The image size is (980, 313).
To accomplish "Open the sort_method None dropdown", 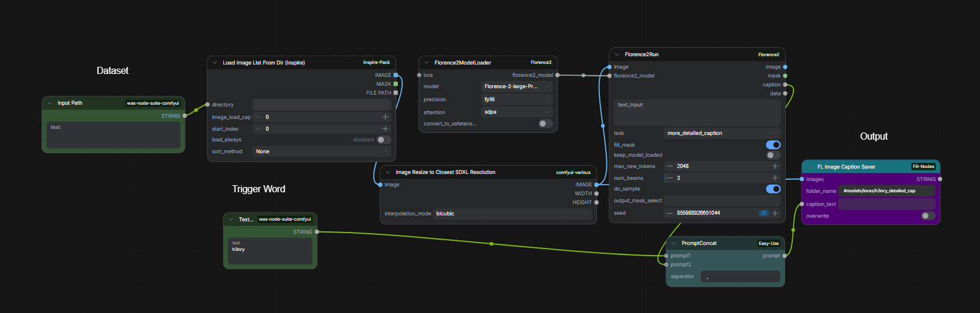I will click(322, 151).
